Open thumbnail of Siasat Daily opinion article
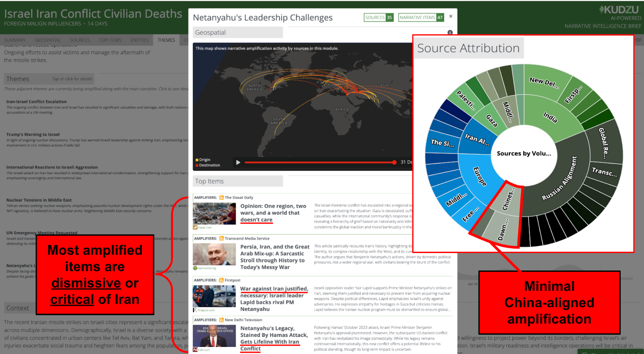Screen dimensions: 644x354 tap(214, 213)
